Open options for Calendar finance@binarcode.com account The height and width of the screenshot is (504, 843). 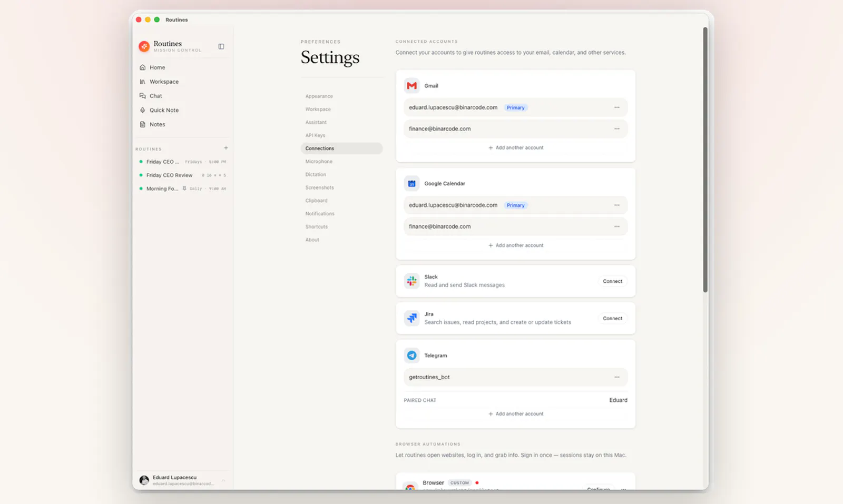click(x=617, y=226)
